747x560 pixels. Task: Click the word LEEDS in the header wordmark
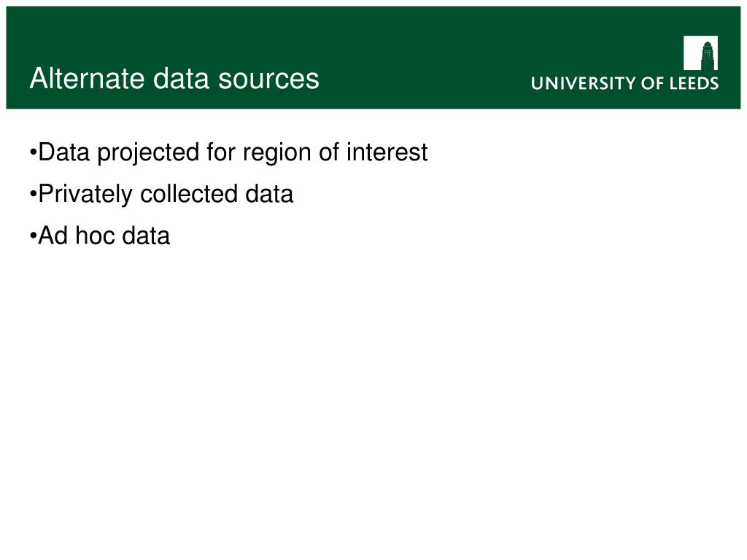[694, 83]
